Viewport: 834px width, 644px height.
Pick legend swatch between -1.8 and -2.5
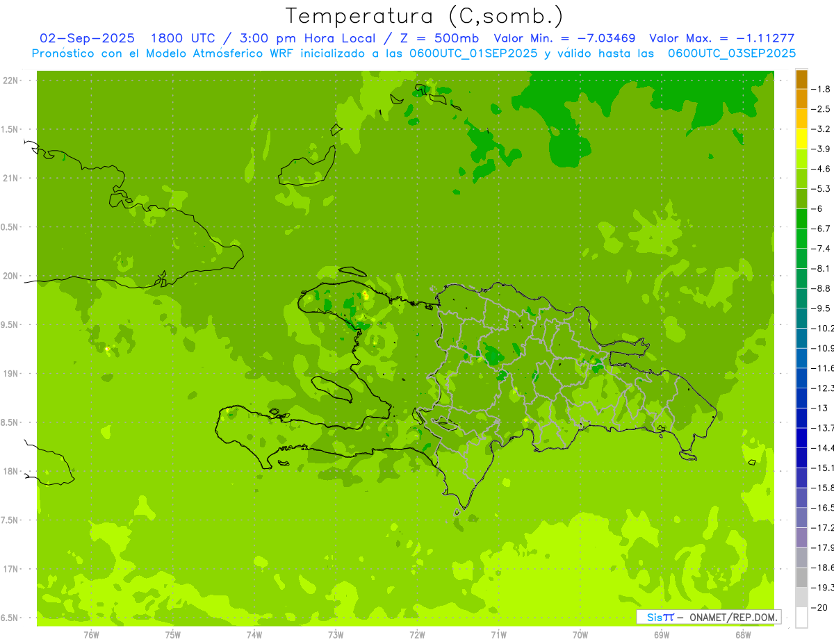click(x=801, y=99)
